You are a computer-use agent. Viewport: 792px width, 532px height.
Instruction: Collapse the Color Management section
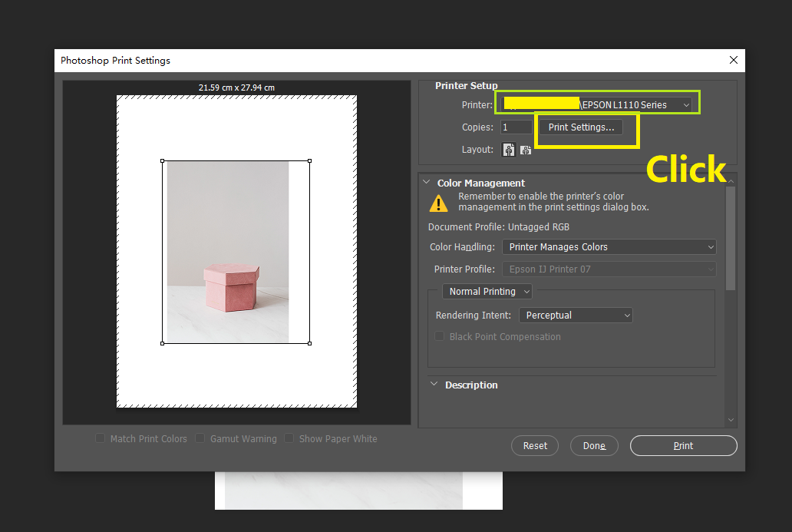[427, 183]
